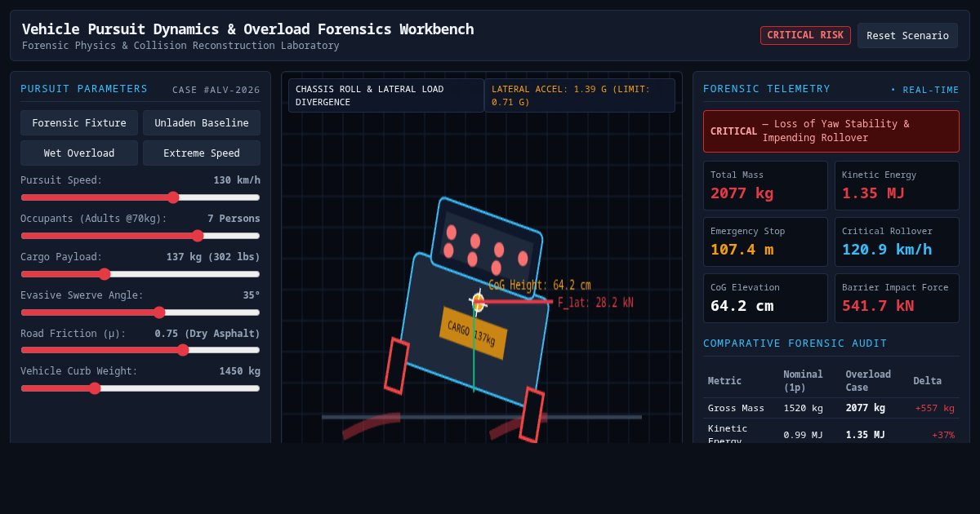The image size is (980, 514).
Task: Select the Wet Overload preset
Action: pos(79,153)
